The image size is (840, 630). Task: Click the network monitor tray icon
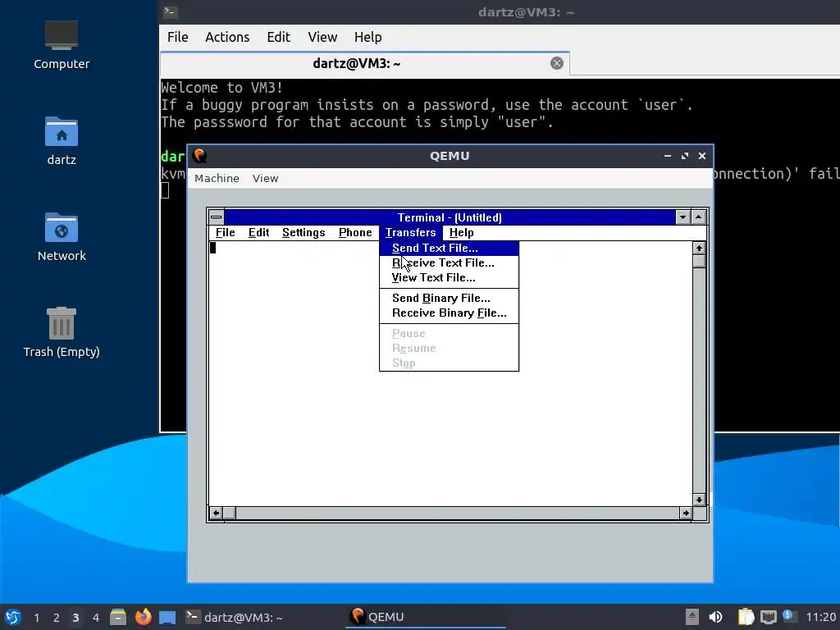[x=768, y=617]
